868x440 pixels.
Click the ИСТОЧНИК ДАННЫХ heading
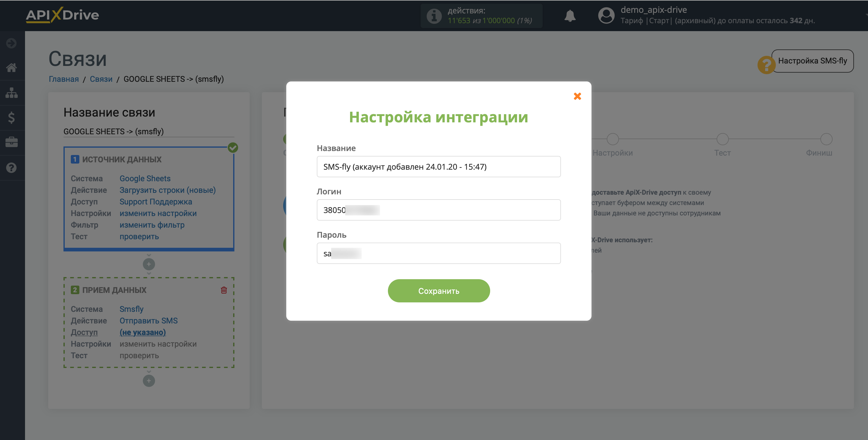pyautogui.click(x=122, y=159)
